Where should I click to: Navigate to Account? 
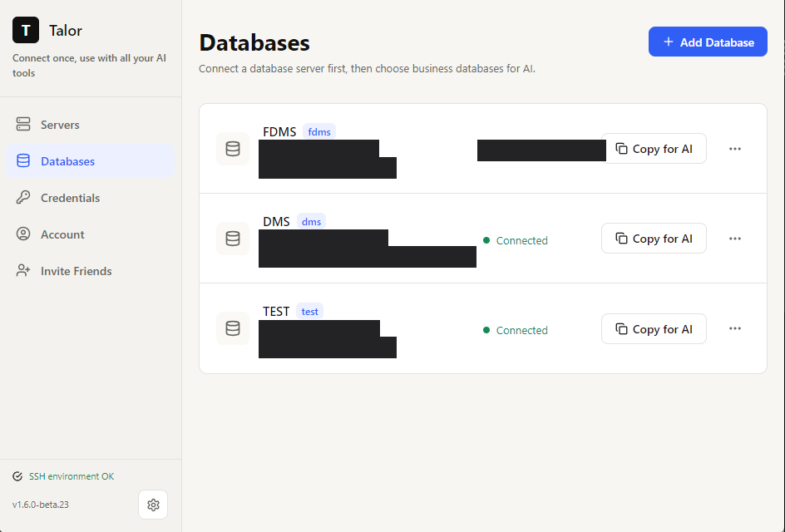pyautogui.click(x=90, y=234)
